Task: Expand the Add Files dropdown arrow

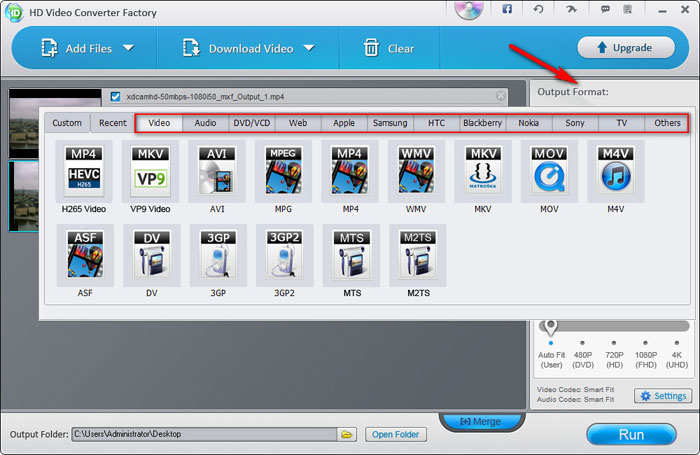Action: 128,48
